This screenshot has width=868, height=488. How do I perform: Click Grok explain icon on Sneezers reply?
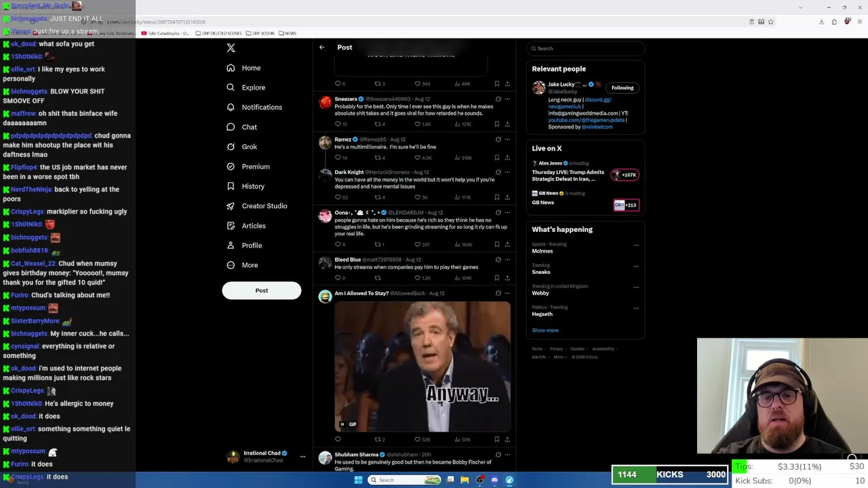pos(498,99)
